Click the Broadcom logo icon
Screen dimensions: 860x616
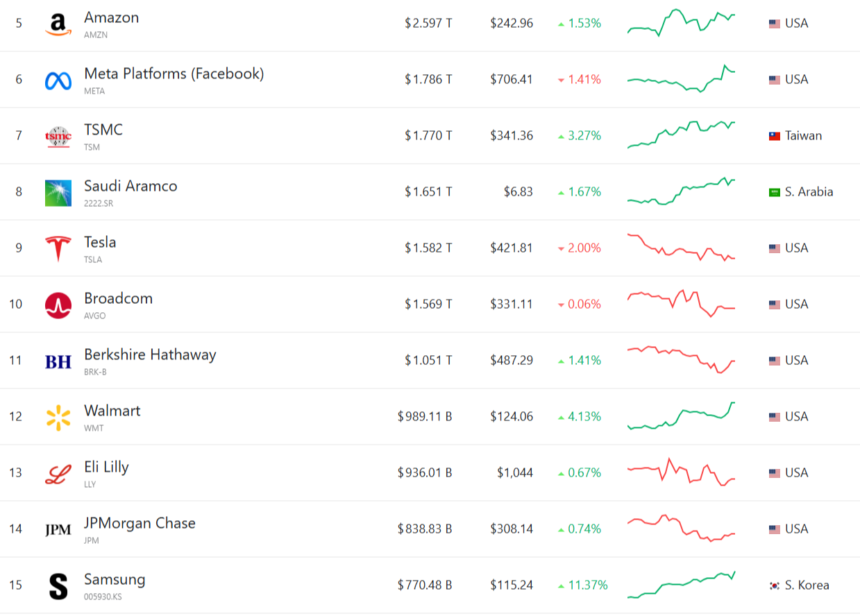point(58,305)
